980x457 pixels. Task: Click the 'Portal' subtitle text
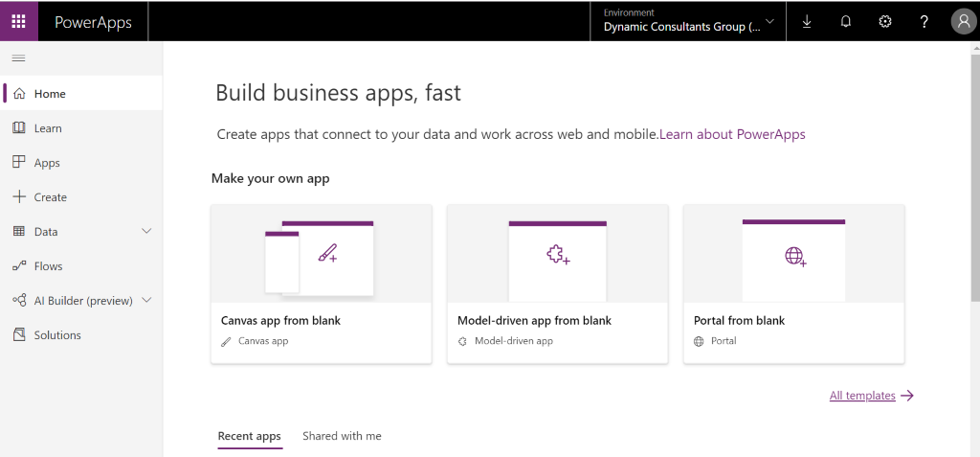[x=724, y=341]
